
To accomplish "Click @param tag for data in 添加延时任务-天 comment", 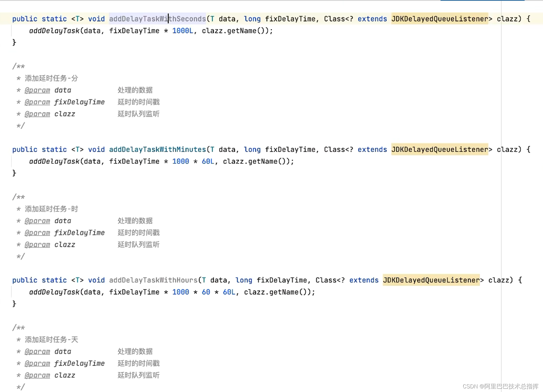I will click(37, 352).
